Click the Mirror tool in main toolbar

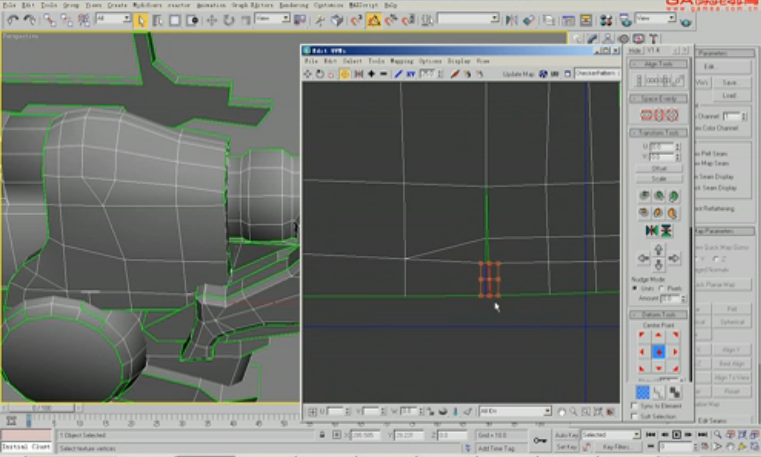(x=511, y=20)
